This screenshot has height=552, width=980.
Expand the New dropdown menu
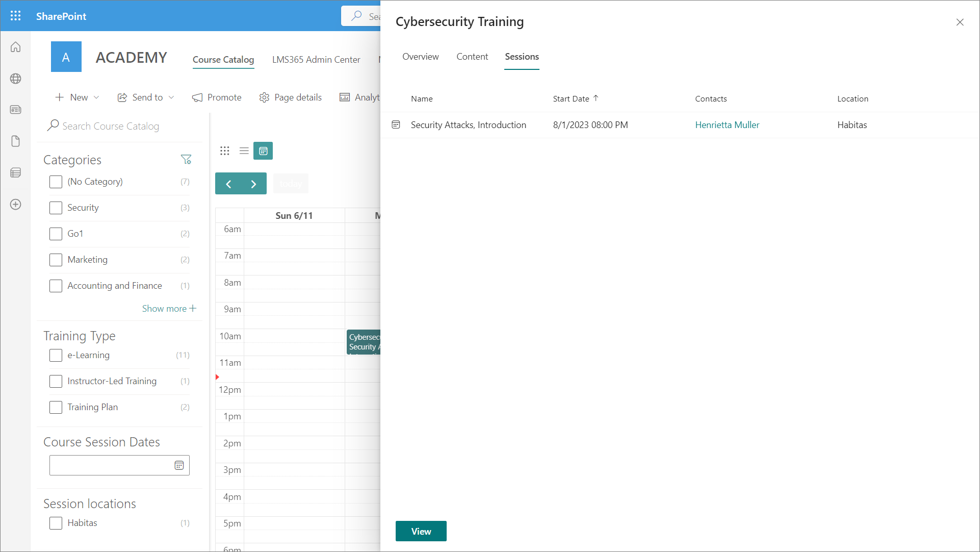pyautogui.click(x=78, y=97)
